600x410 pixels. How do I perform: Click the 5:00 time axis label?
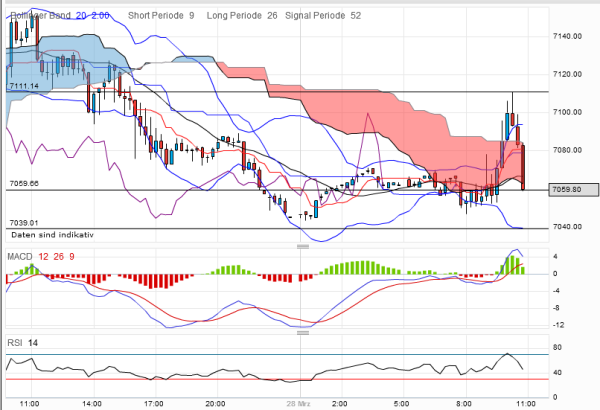[401, 404]
